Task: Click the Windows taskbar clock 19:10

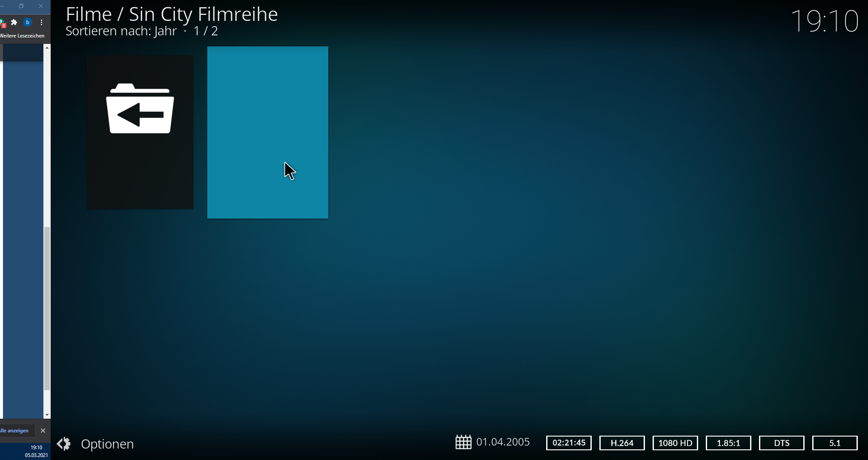Action: pos(37,448)
